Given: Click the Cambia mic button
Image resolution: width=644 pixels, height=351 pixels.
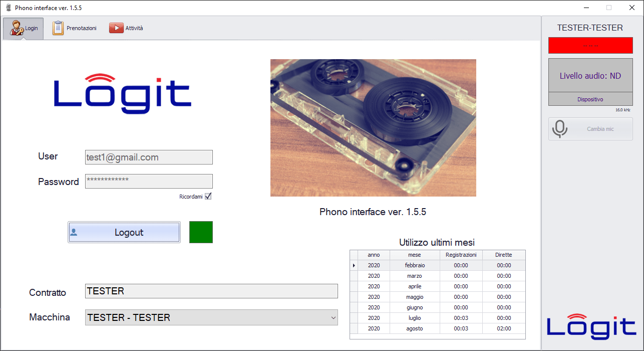Looking at the screenshot, I should click(x=590, y=129).
